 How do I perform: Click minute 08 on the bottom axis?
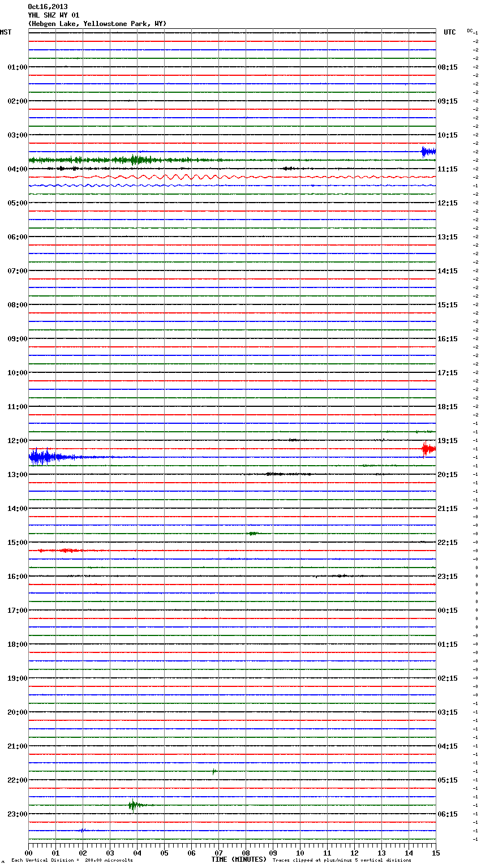[x=246, y=853]
